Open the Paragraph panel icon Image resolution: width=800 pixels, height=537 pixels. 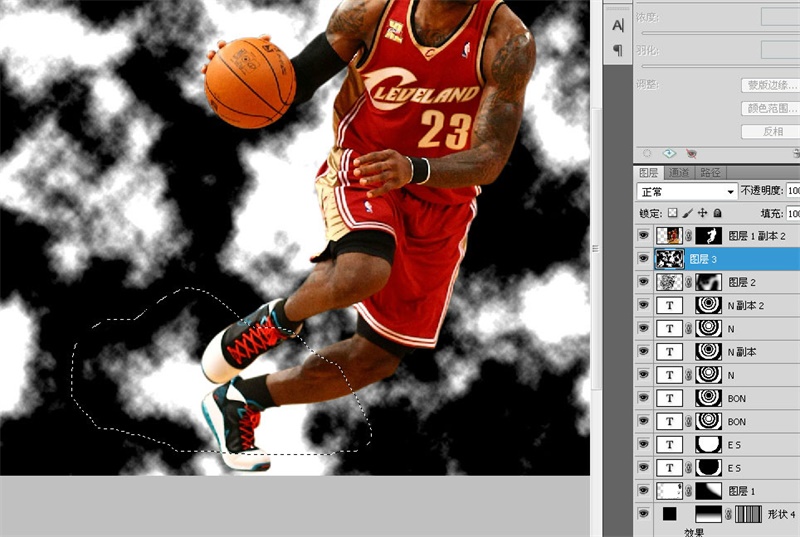tap(618, 50)
